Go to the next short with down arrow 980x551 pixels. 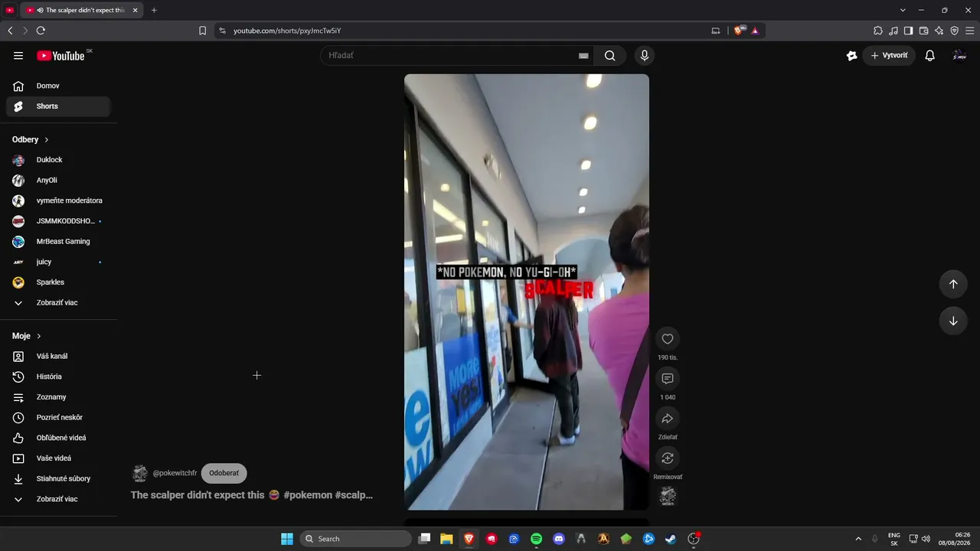pos(953,321)
